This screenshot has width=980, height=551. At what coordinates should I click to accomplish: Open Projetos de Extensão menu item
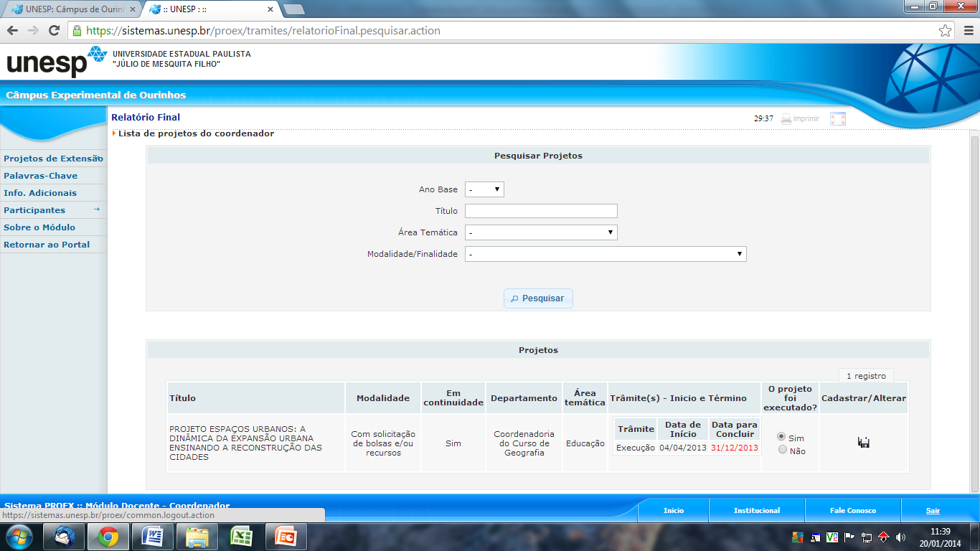coord(53,159)
